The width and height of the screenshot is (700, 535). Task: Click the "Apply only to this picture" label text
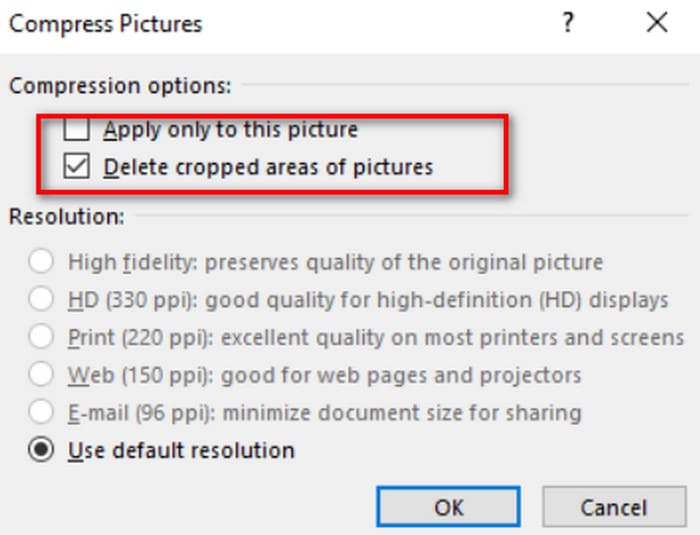tap(230, 130)
